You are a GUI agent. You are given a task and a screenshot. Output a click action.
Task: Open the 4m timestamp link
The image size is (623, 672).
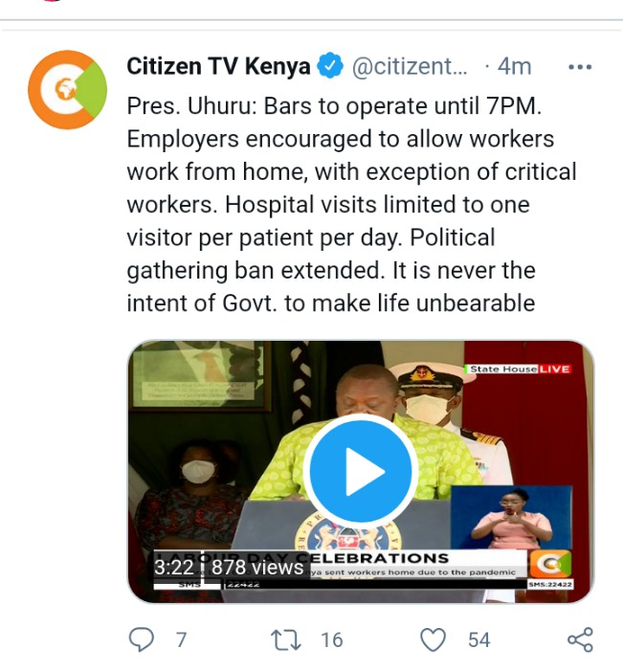tap(514, 66)
